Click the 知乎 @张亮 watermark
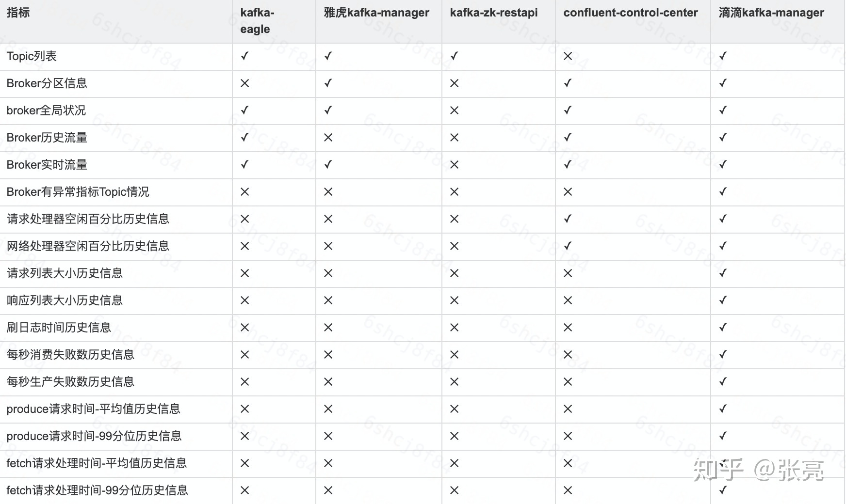This screenshot has height=504, width=846. (x=759, y=470)
